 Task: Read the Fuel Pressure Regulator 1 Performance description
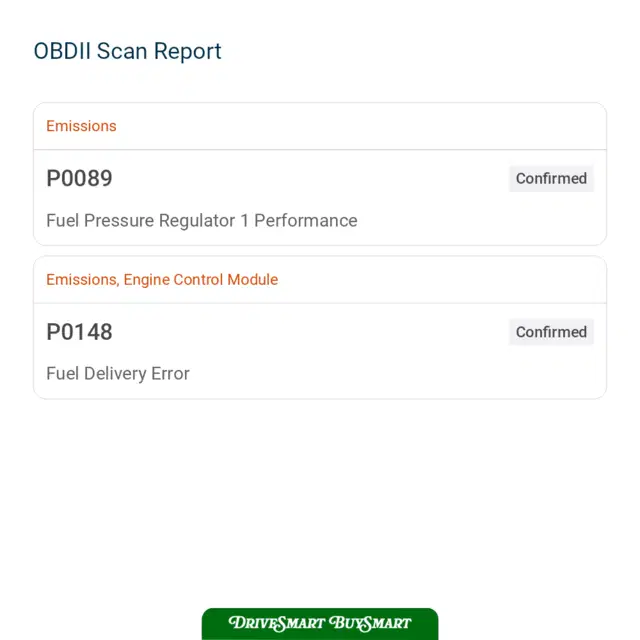click(x=202, y=220)
